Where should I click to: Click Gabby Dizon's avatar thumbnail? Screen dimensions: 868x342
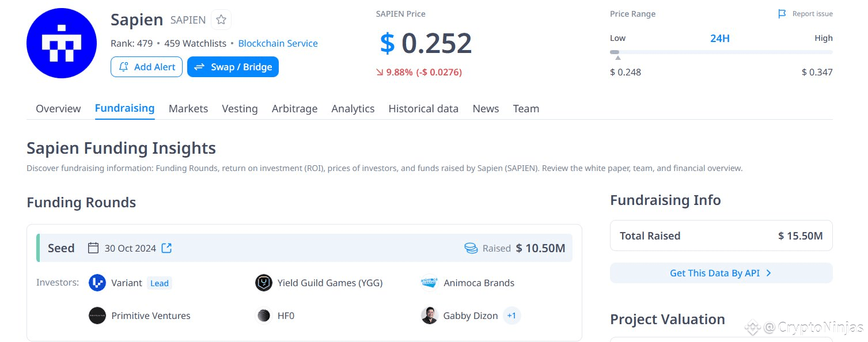(x=430, y=316)
